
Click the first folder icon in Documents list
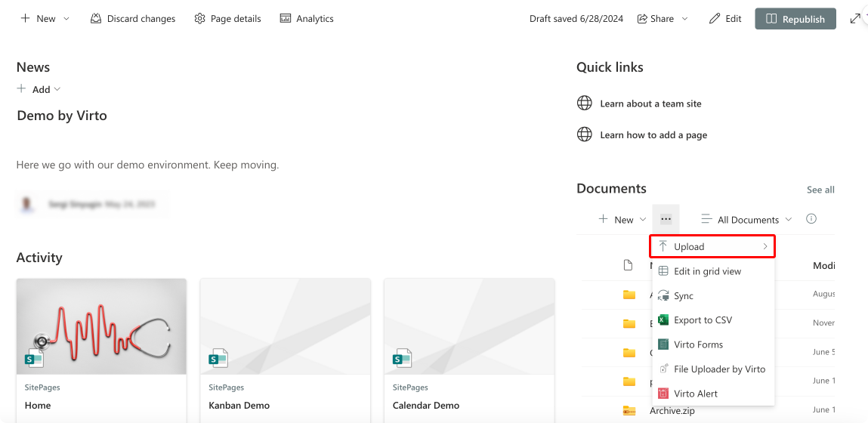click(x=629, y=294)
